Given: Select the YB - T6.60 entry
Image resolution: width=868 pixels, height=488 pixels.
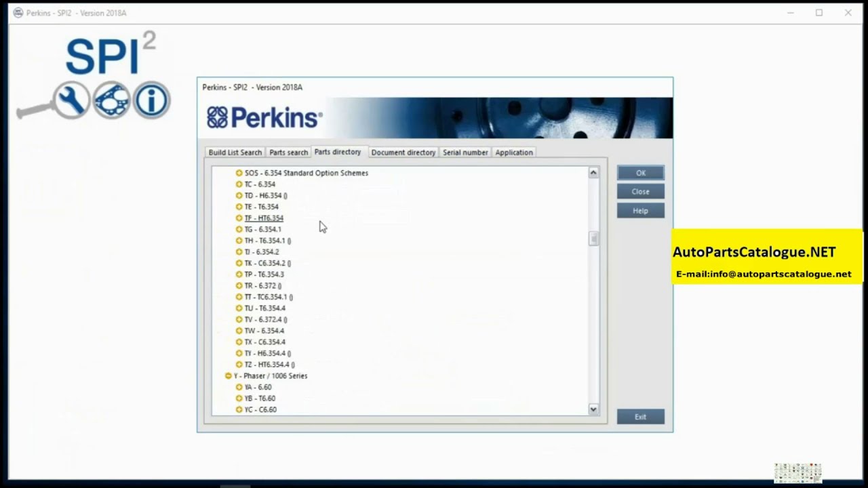Looking at the screenshot, I should point(260,399).
